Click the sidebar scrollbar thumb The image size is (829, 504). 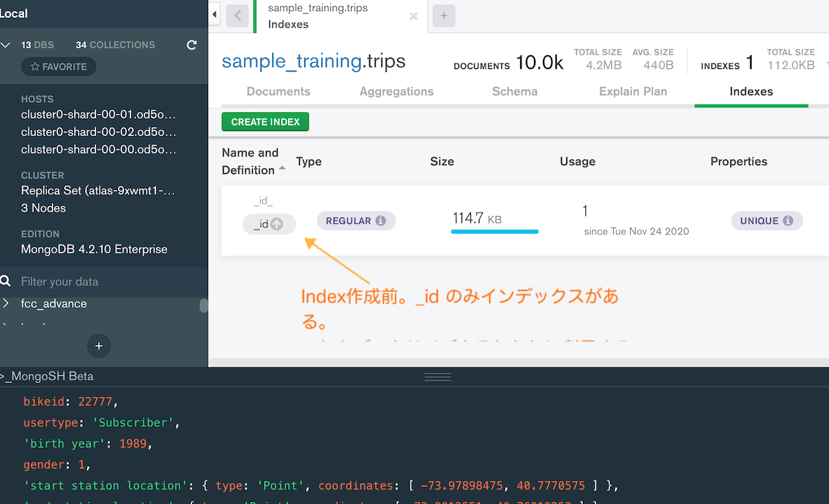204,306
